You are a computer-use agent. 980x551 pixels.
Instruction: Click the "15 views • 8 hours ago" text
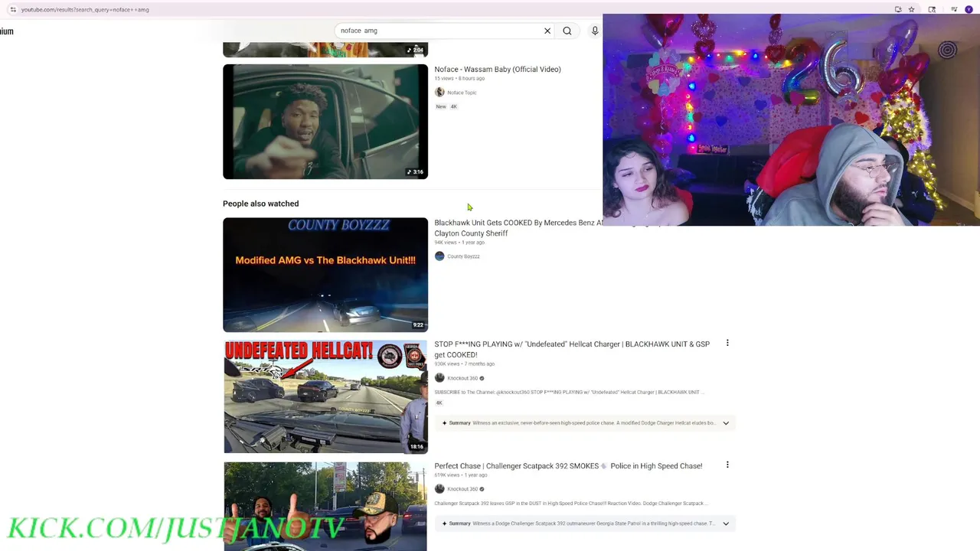pyautogui.click(x=459, y=79)
